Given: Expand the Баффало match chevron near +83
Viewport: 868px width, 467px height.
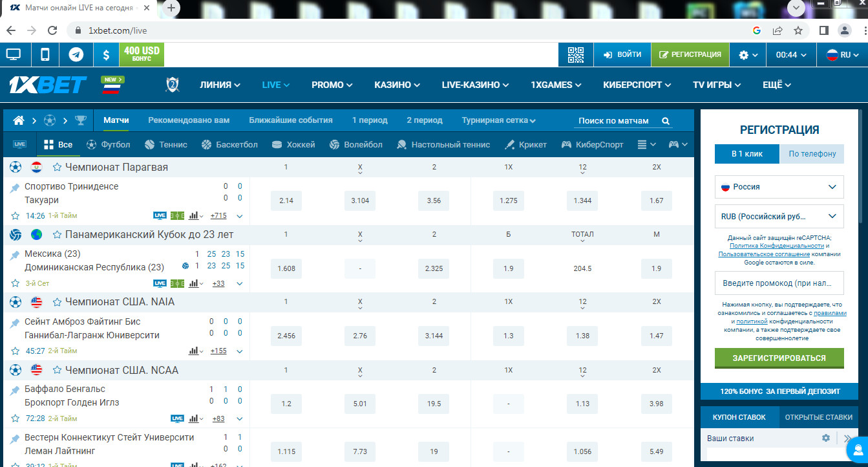Looking at the screenshot, I should (x=240, y=418).
